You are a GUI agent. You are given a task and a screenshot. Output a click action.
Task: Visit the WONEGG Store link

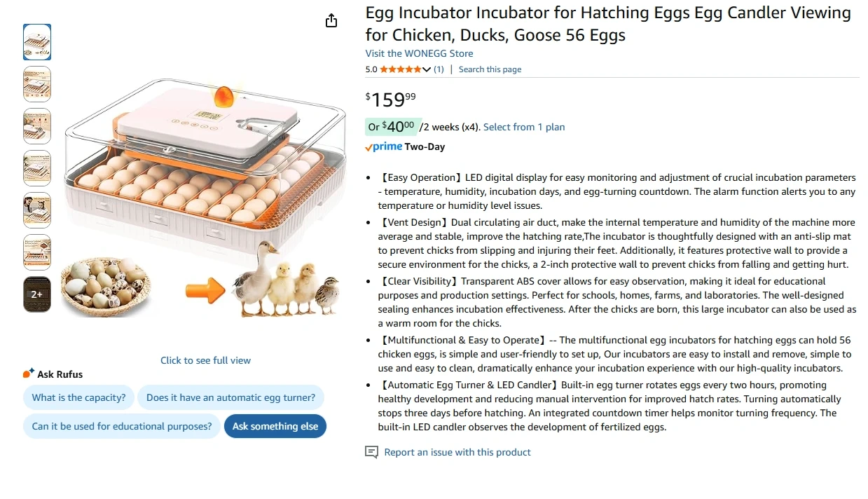(x=419, y=53)
